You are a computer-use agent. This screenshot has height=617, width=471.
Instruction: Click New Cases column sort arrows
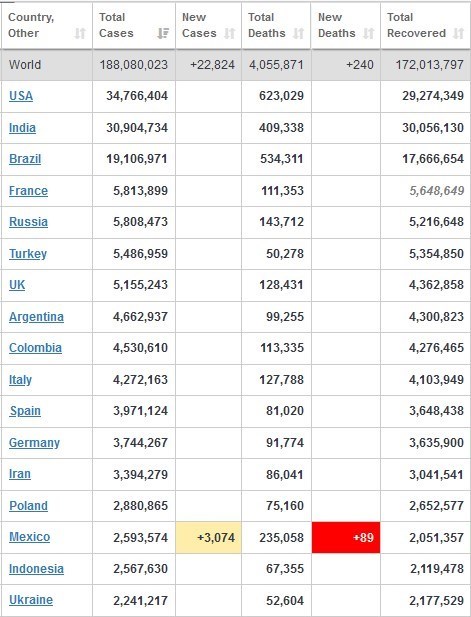click(x=230, y=33)
